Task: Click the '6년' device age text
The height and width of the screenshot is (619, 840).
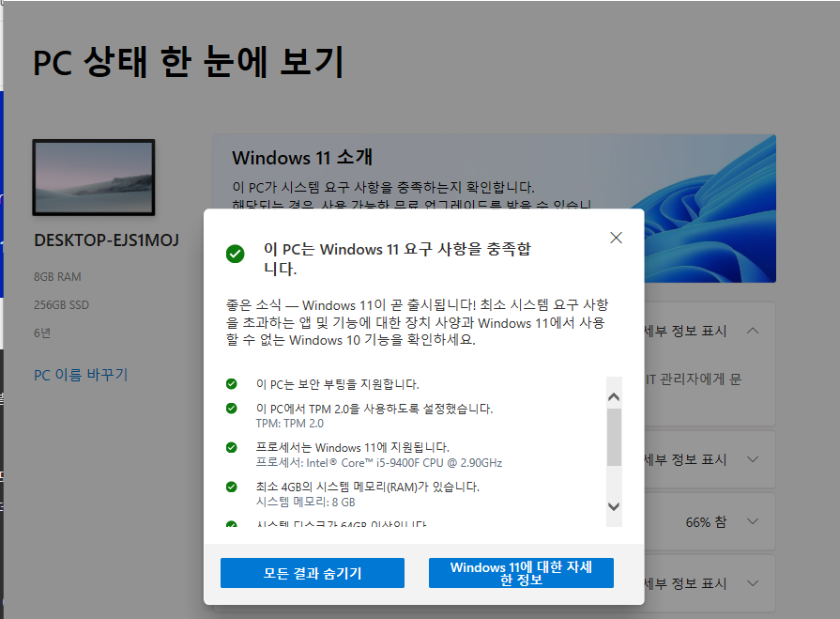Action: coord(42,333)
